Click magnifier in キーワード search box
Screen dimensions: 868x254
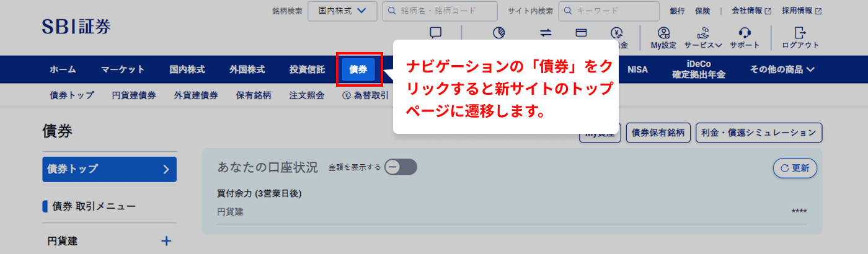[568, 11]
